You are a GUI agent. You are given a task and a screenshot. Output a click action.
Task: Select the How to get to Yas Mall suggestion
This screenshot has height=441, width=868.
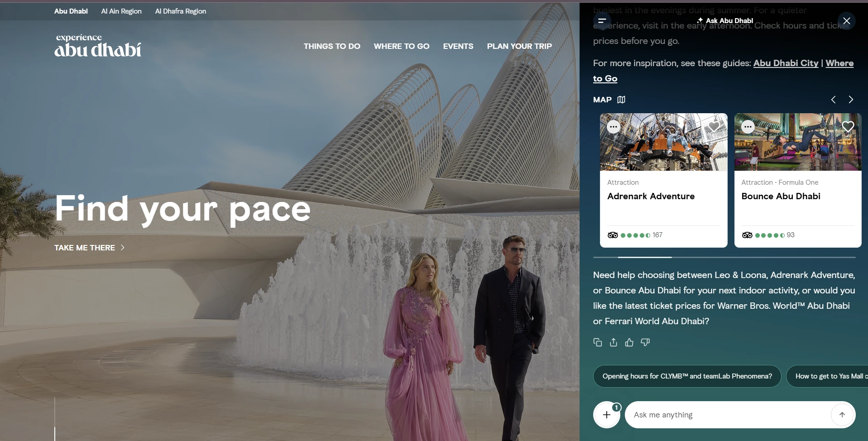tap(827, 376)
